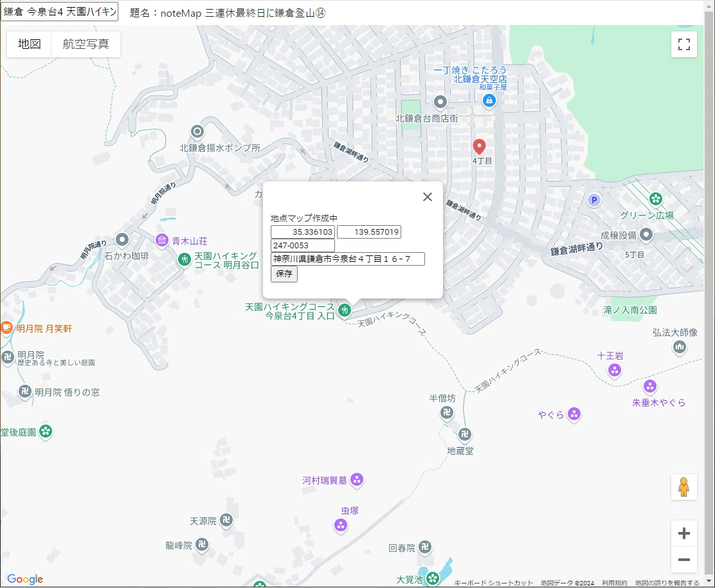This screenshot has width=715, height=588.
Task: Select 明月院 悟りの窓 marker
Action: pyautogui.click(x=24, y=391)
